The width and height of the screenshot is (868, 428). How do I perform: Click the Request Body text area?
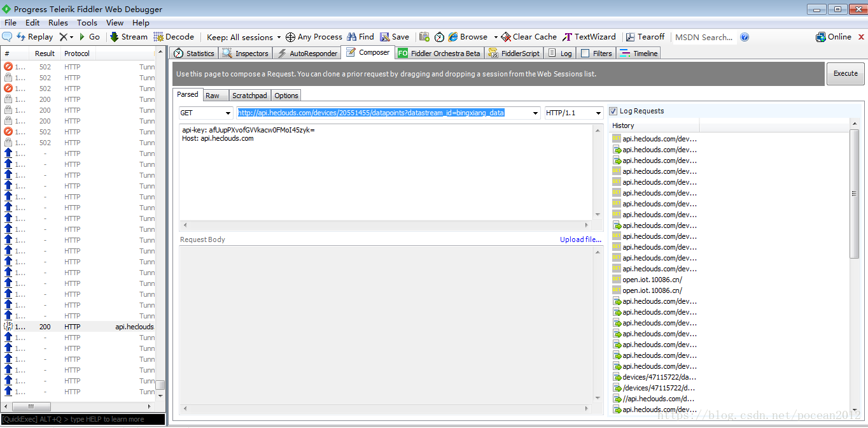tap(386, 325)
